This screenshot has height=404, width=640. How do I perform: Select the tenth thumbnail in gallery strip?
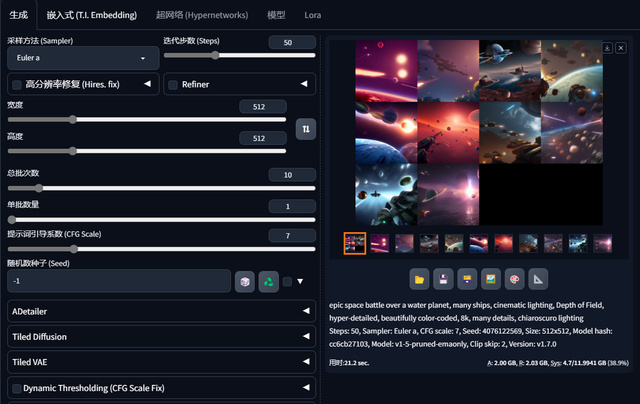point(578,244)
